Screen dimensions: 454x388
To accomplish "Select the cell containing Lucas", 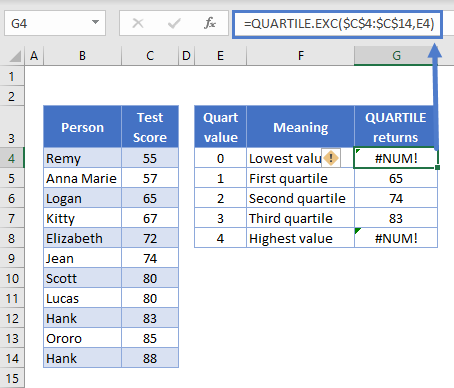I will pos(82,298).
